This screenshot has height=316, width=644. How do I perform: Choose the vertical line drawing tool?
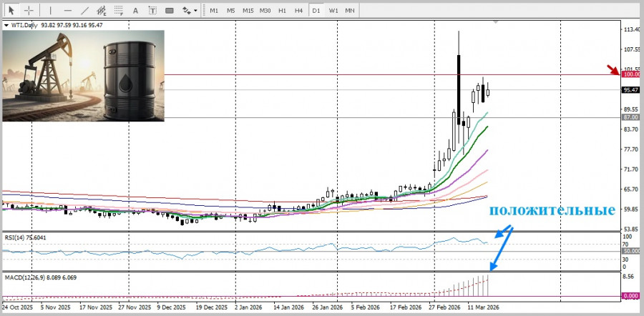tap(50, 11)
